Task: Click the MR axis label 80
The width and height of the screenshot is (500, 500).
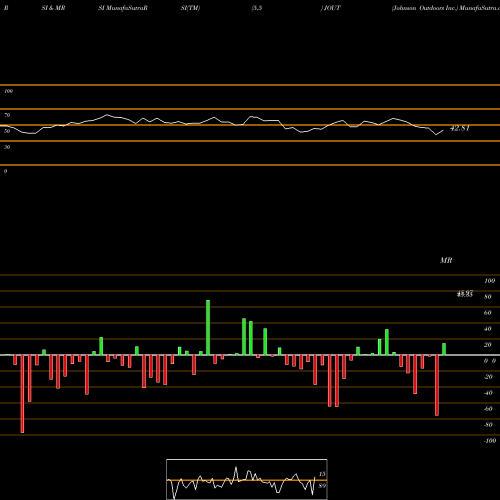Action: (488, 297)
